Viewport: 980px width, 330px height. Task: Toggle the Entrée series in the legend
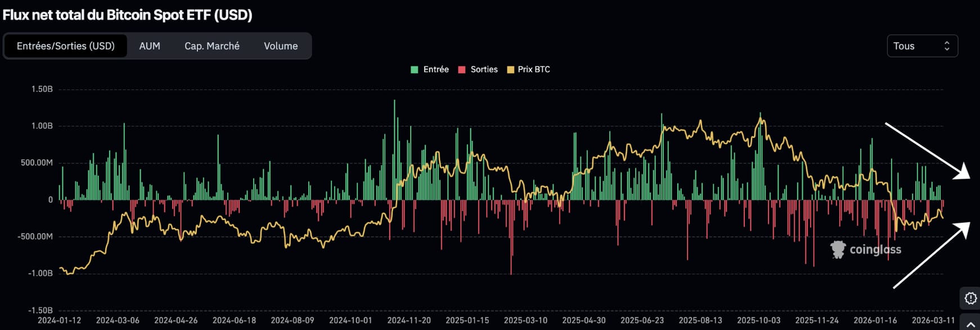click(435, 69)
